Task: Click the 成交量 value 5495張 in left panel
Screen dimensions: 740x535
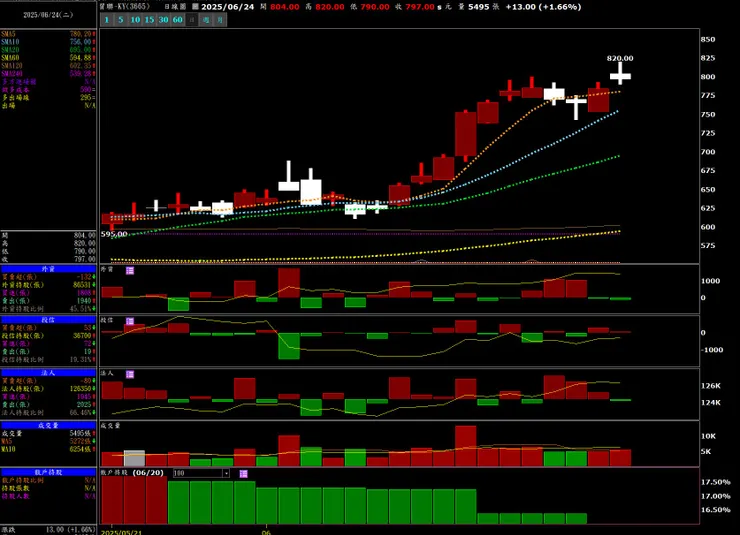Action: (80, 433)
